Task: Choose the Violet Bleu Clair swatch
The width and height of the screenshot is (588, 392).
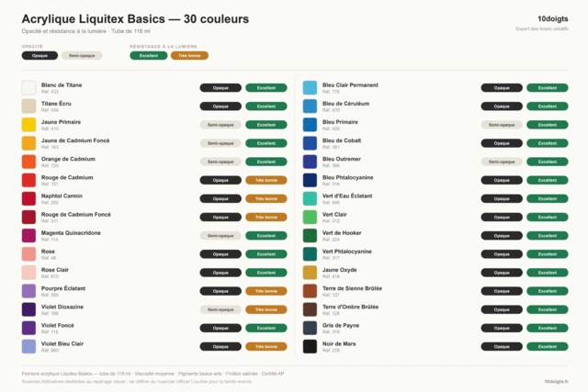Action: [x=28, y=347]
